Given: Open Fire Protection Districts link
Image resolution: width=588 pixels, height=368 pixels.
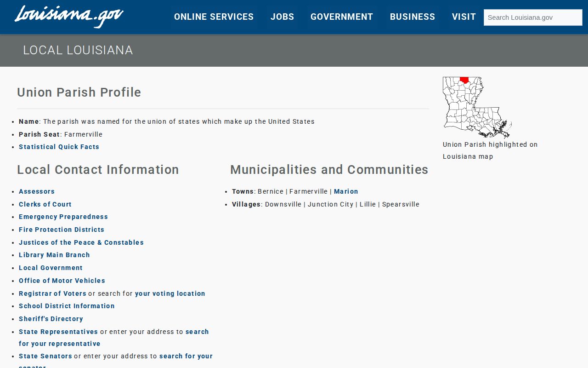Looking at the screenshot, I should pos(62,230).
